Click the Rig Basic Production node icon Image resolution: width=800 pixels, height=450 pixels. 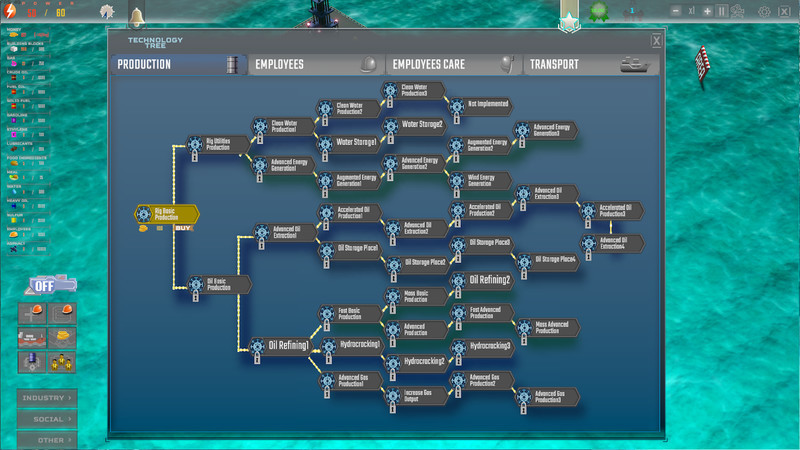click(x=145, y=214)
